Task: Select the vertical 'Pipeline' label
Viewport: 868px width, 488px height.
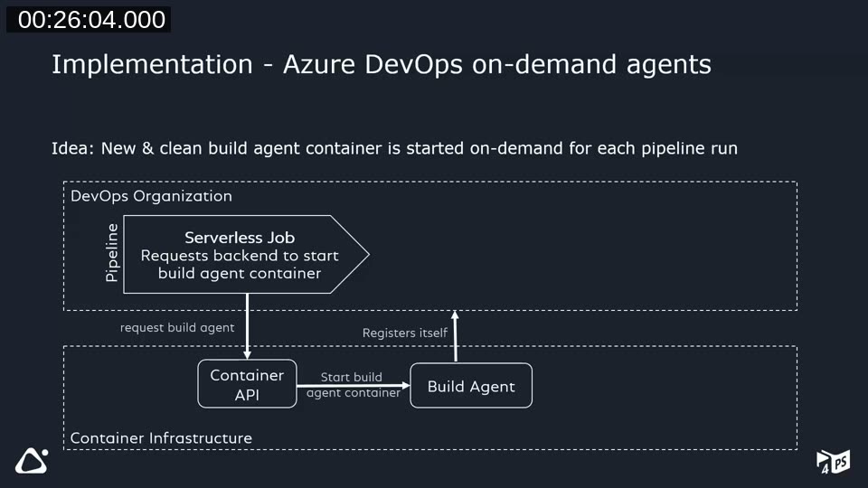Action: click(x=112, y=253)
